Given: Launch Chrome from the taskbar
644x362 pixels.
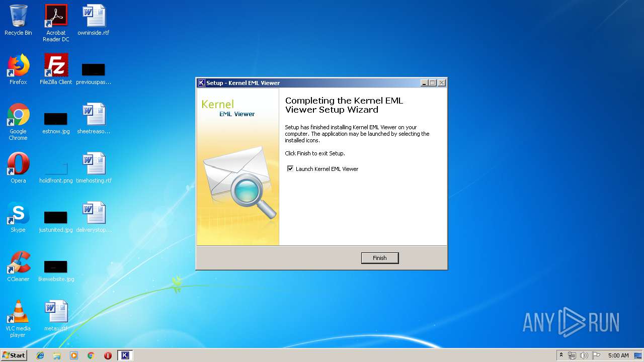Looking at the screenshot, I should (91, 355).
